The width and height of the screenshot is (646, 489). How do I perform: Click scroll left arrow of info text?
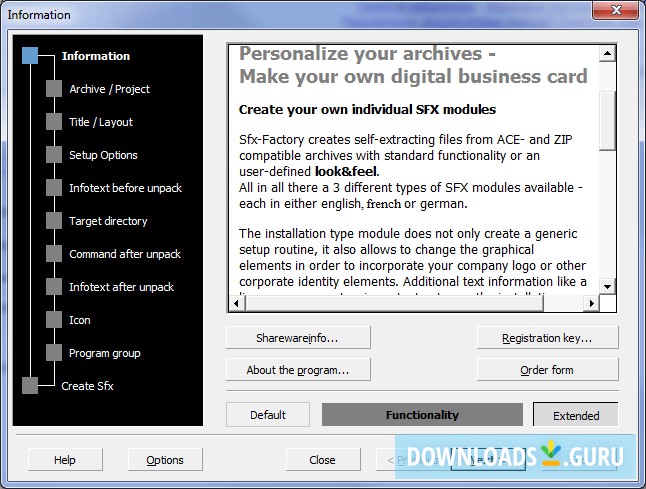coord(236,304)
